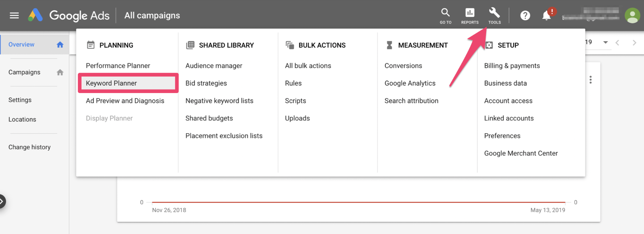Open All bulk actions
The width and height of the screenshot is (644, 234).
308,66
